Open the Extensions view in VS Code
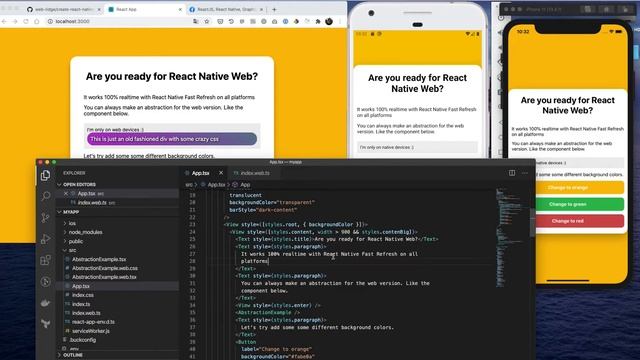The height and width of the screenshot is (360, 640). (45, 260)
